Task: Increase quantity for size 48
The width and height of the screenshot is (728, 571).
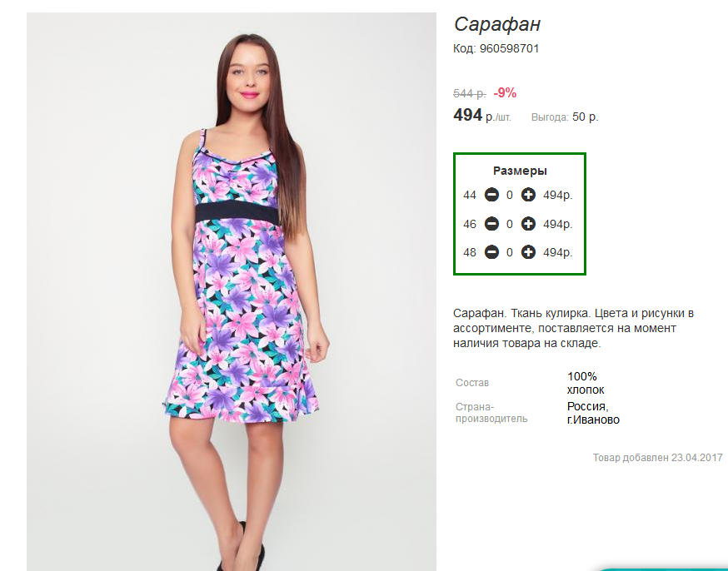Action: coord(528,252)
